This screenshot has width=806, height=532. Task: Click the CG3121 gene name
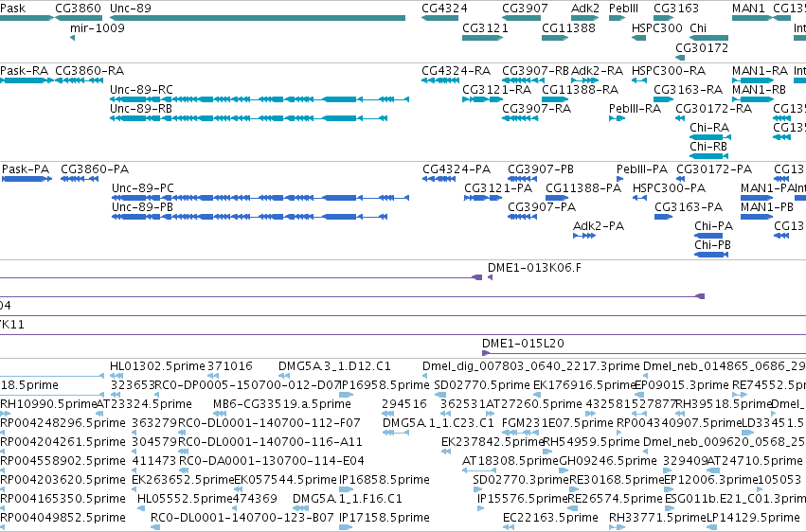tap(485, 27)
